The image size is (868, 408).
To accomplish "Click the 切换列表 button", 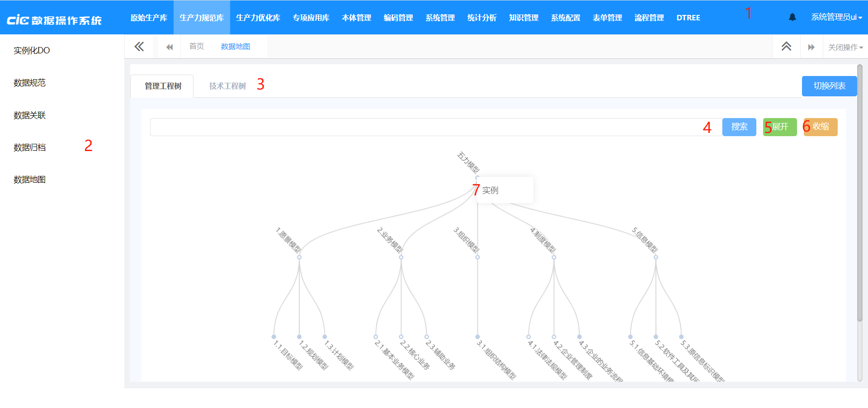I will (x=829, y=86).
